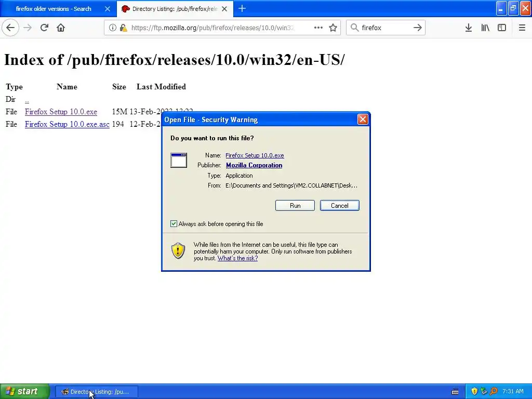Select the Directory Listing taskbar button
Image resolution: width=532 pixels, height=399 pixels.
96,392
